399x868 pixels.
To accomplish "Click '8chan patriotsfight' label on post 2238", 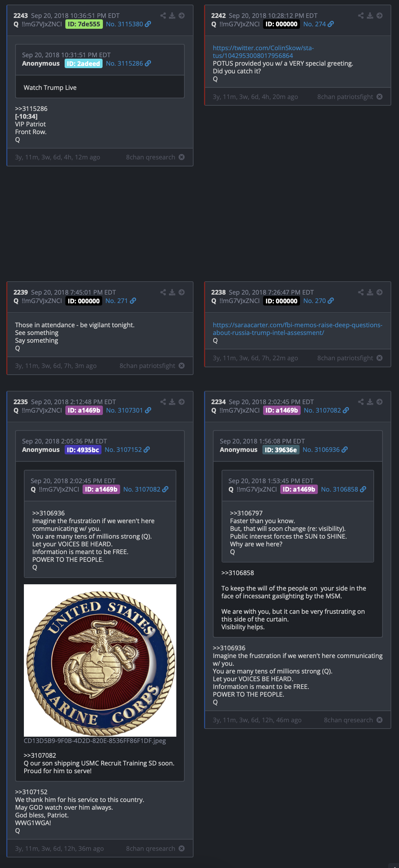I will 345,358.
